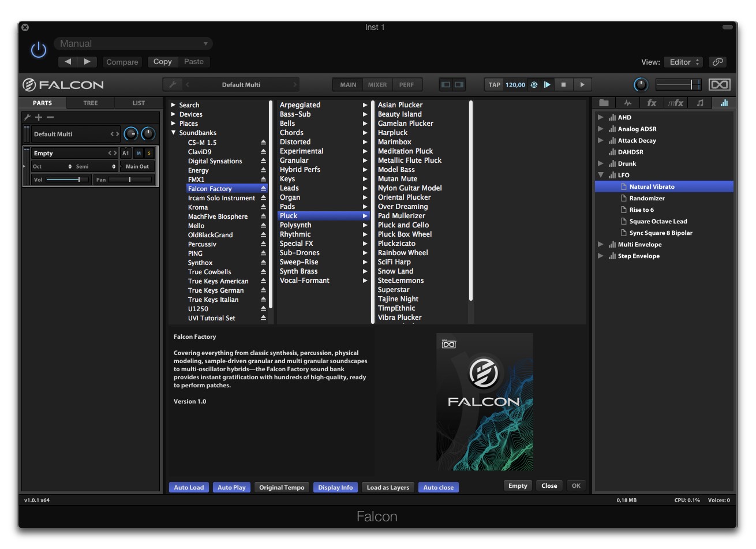
Task: Open the FX tab in the right panel
Action: pyautogui.click(x=651, y=103)
